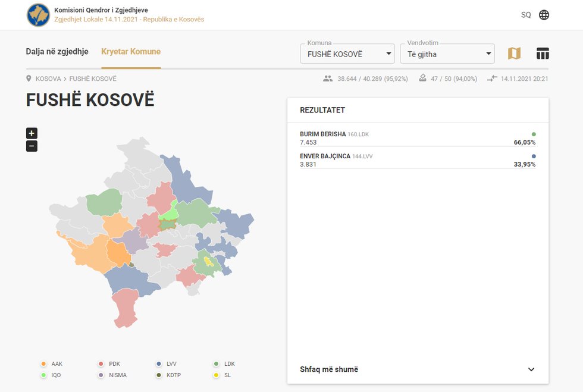Click the globe language icon
Image resolution: width=583 pixels, height=392 pixels.
click(544, 14)
